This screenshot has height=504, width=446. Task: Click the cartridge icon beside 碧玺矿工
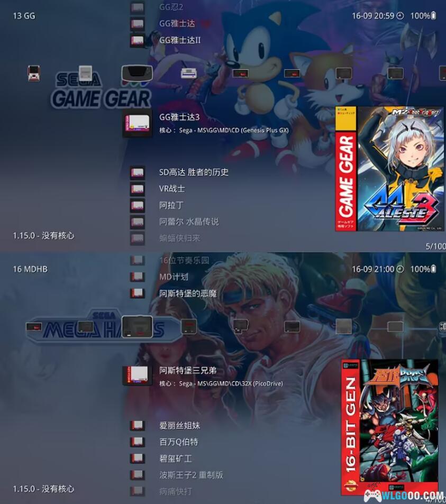point(138,459)
